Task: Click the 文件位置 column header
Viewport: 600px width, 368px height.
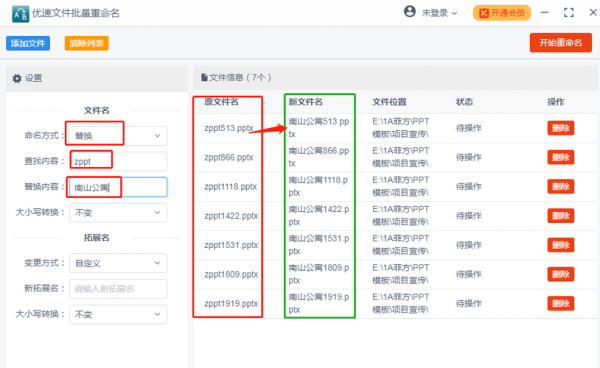Action: click(x=389, y=102)
